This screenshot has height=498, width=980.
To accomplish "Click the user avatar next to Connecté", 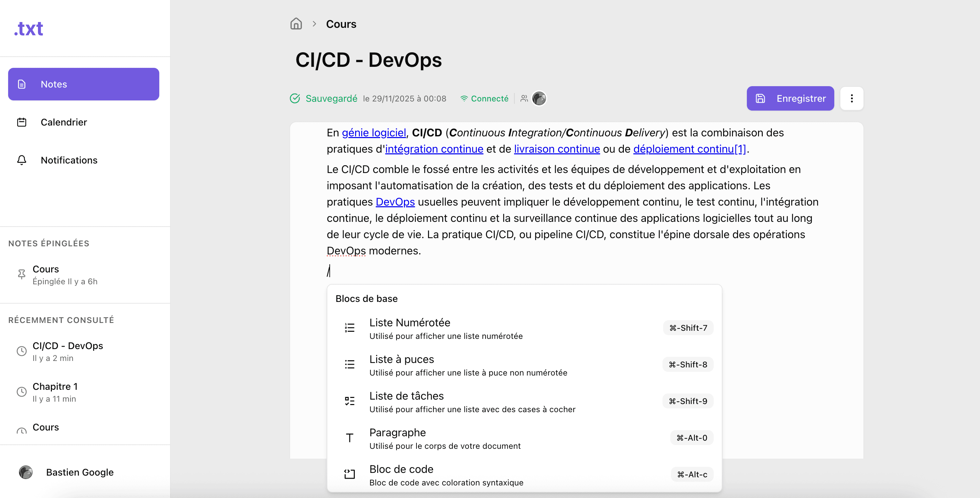I will [539, 98].
